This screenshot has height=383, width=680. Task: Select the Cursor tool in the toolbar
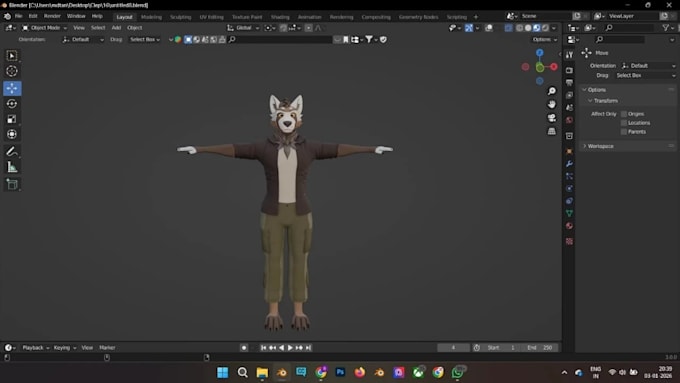click(x=12, y=71)
